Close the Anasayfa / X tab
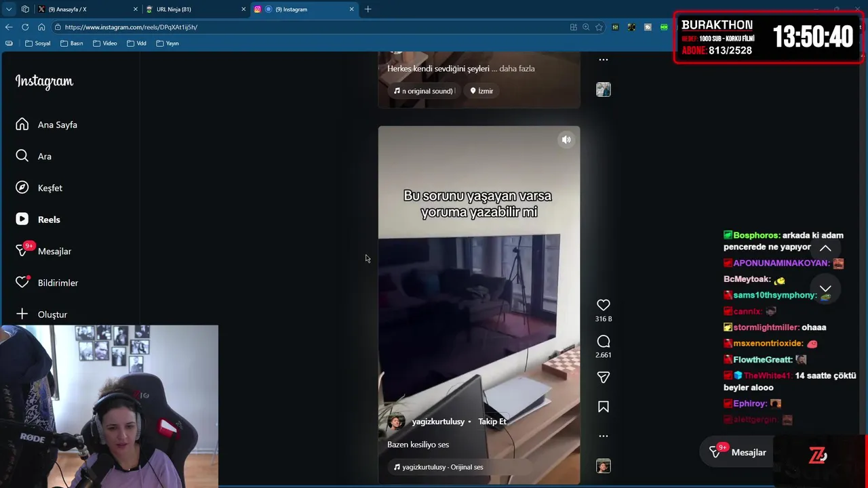 135,9
